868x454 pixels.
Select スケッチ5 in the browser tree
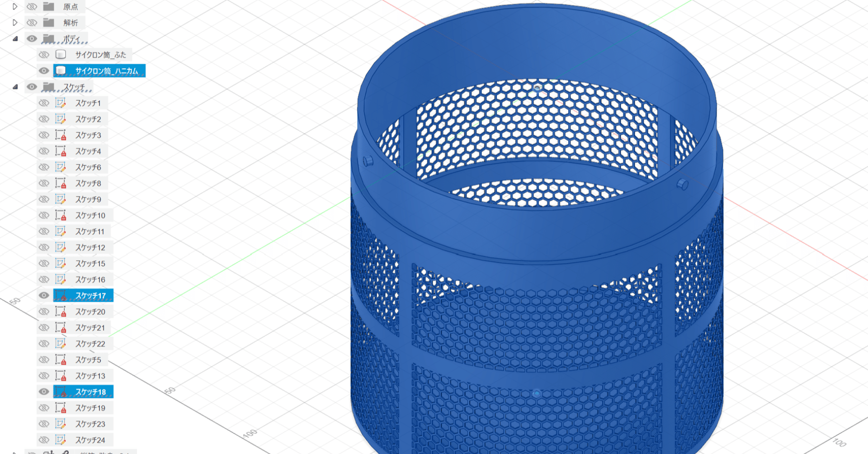click(89, 360)
